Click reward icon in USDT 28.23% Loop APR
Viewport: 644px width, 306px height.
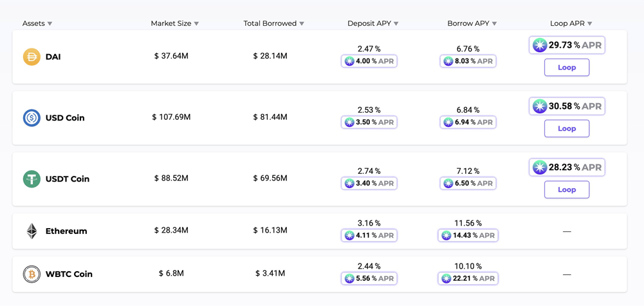pos(540,167)
